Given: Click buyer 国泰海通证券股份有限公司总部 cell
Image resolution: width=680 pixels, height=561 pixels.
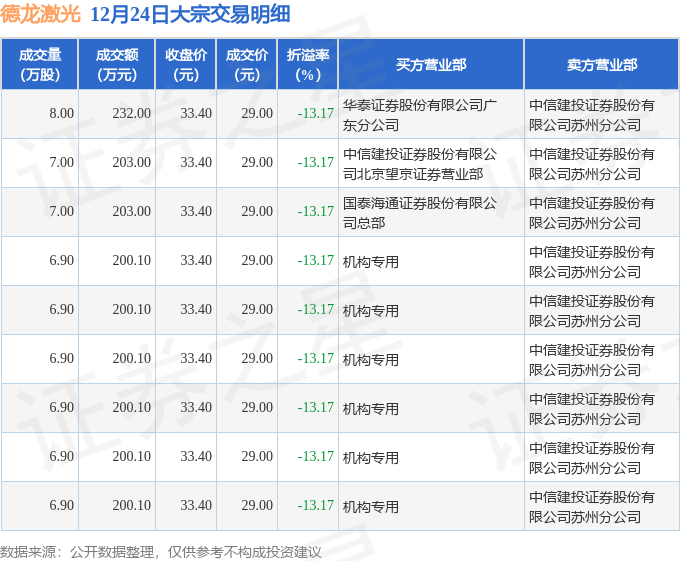Looking at the screenshot, I should 431,212.
